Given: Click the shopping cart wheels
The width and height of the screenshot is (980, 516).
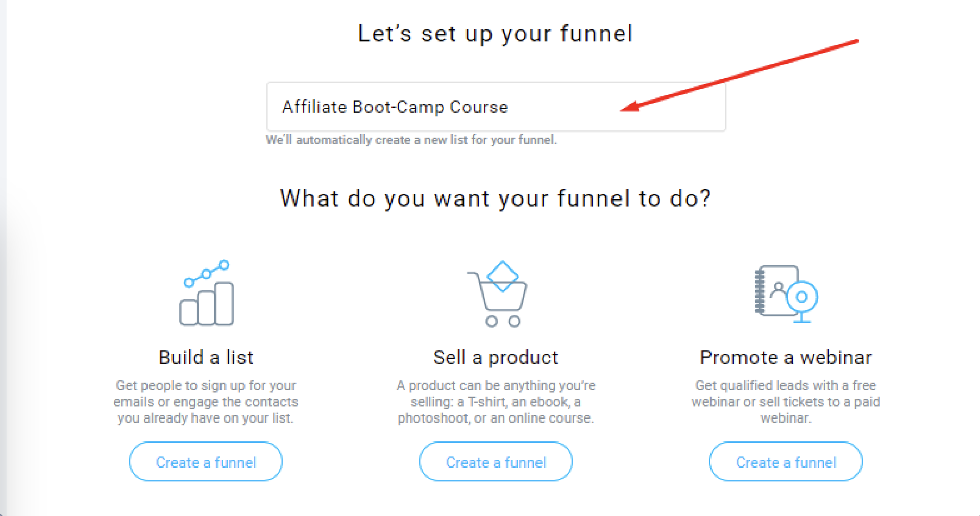Looking at the screenshot, I should tap(503, 321).
